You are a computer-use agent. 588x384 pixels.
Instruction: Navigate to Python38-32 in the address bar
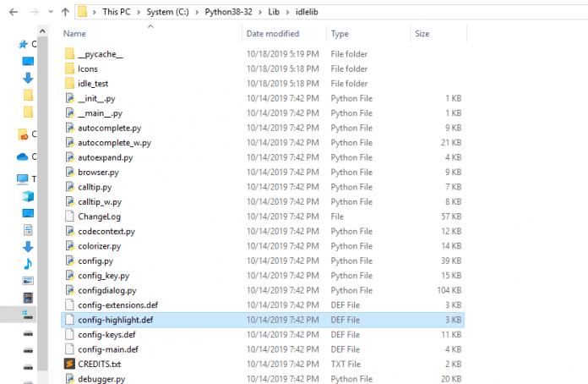226,14
